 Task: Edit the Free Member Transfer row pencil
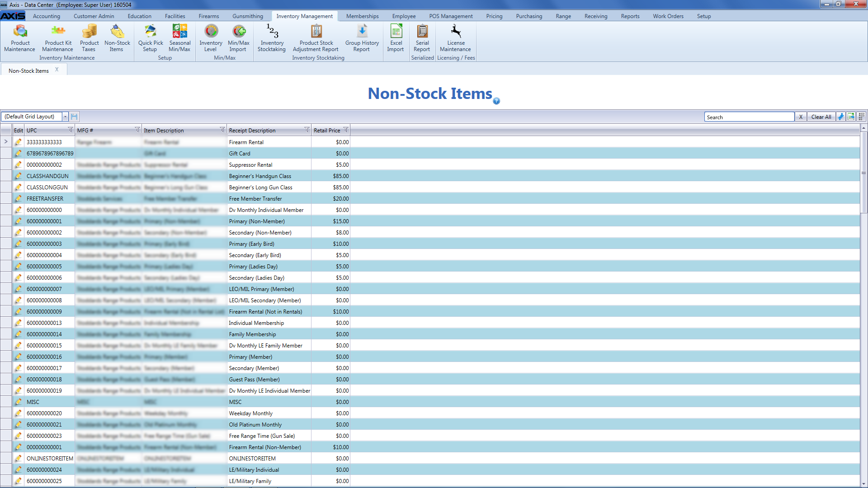tap(18, 198)
